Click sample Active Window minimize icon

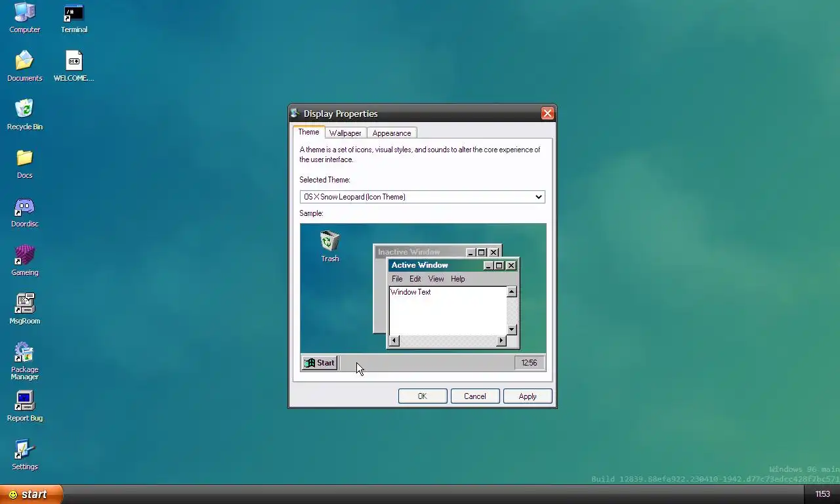point(488,266)
